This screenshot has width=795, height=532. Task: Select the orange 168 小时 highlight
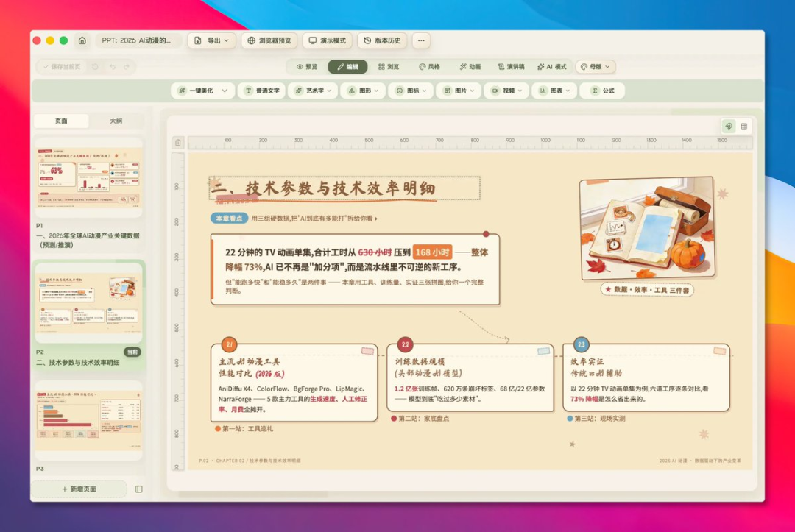coord(433,252)
